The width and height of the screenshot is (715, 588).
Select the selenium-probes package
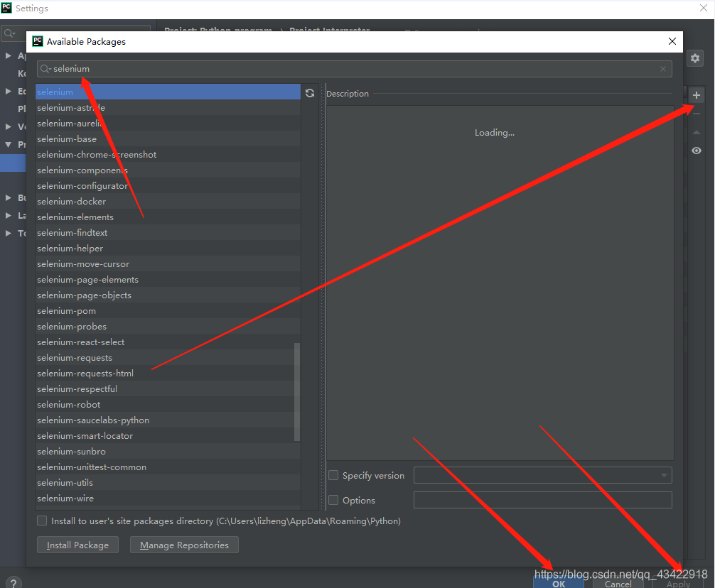click(168, 327)
